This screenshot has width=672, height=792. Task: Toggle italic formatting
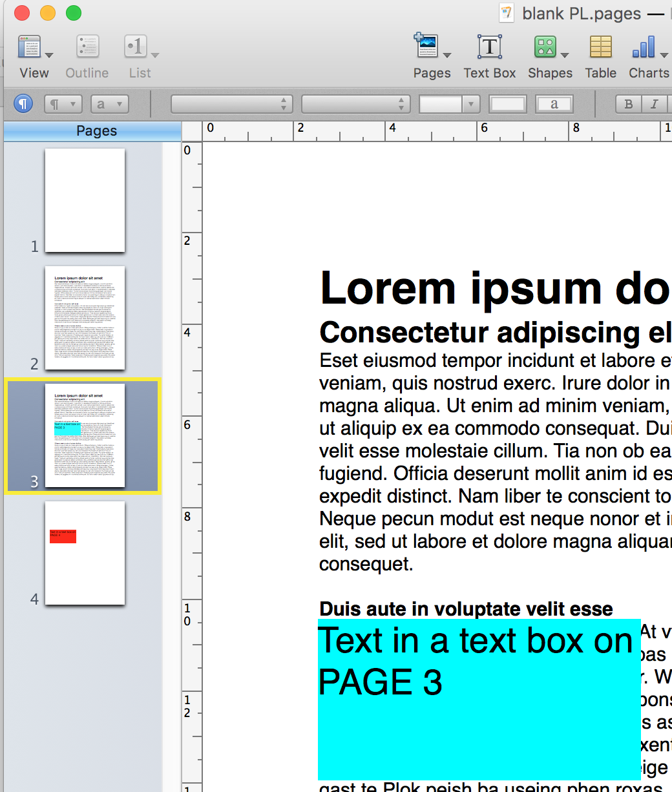(654, 104)
